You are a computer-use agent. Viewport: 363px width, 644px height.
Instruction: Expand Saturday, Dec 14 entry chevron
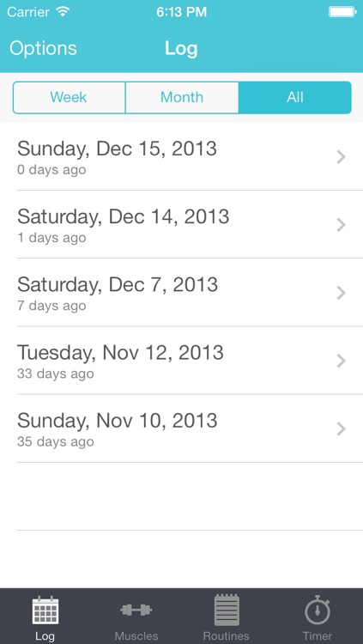click(x=342, y=225)
